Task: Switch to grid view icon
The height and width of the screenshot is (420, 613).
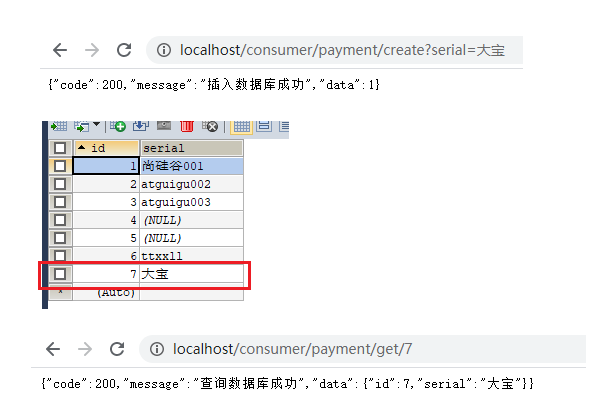Action: click(x=241, y=126)
